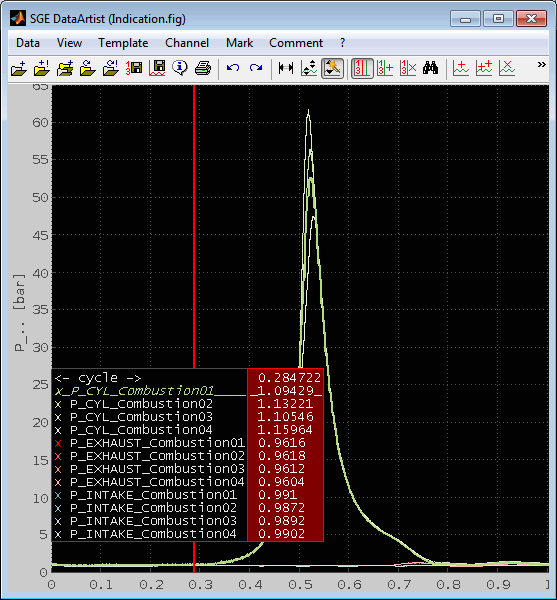Open the Channel menu
The image size is (557, 600).
(x=187, y=43)
